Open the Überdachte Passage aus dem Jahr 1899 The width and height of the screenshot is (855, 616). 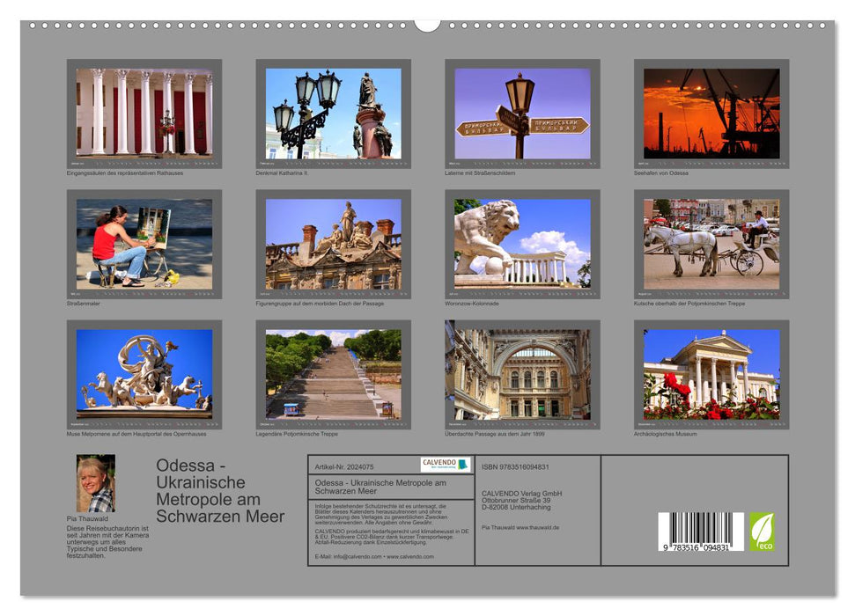(518, 374)
